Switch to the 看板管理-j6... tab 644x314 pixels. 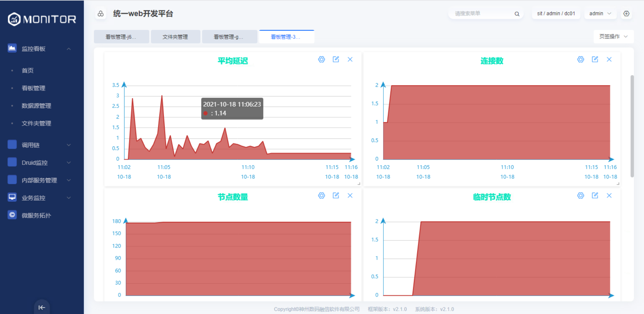[121, 37]
